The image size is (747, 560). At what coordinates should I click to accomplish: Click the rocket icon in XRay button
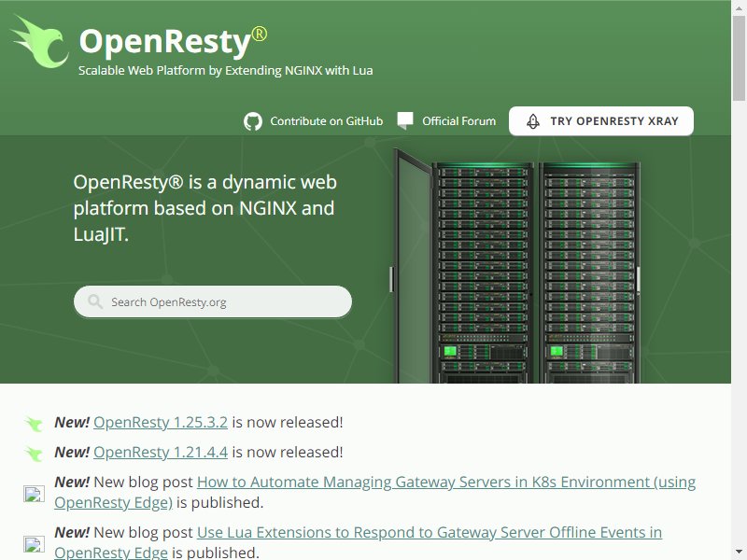coord(533,121)
